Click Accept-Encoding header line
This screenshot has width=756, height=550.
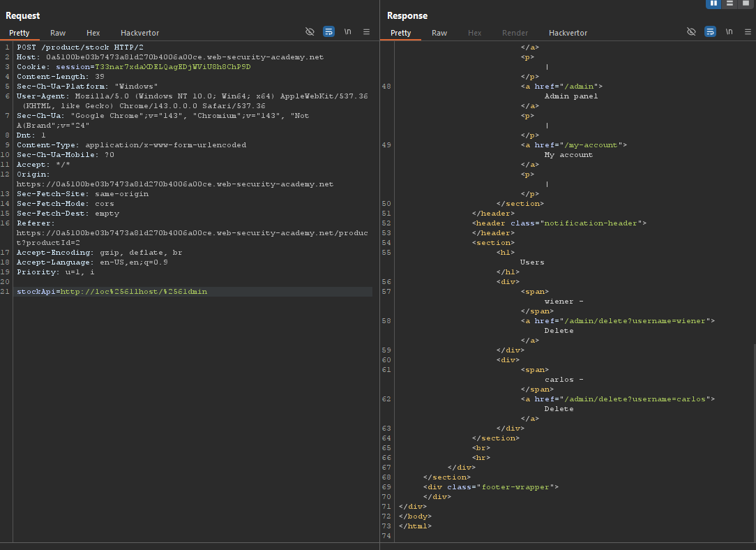click(x=99, y=253)
